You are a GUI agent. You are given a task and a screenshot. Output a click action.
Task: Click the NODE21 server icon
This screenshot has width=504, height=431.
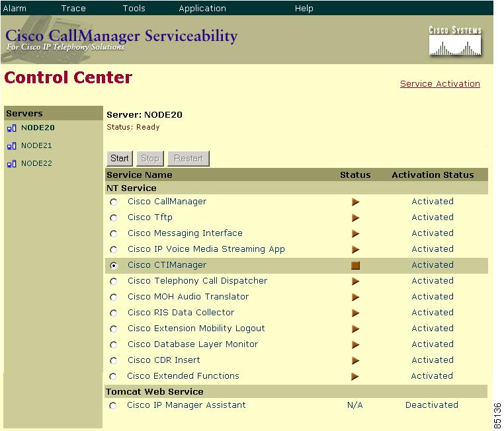11,146
